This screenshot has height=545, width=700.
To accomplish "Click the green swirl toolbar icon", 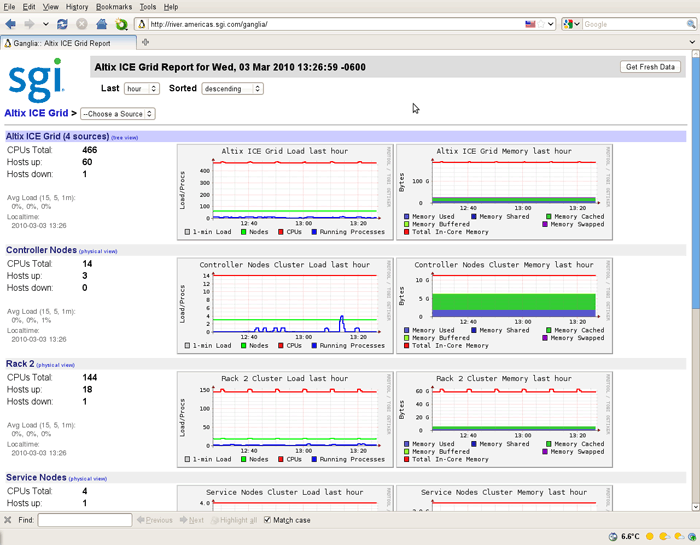I will point(121,24).
